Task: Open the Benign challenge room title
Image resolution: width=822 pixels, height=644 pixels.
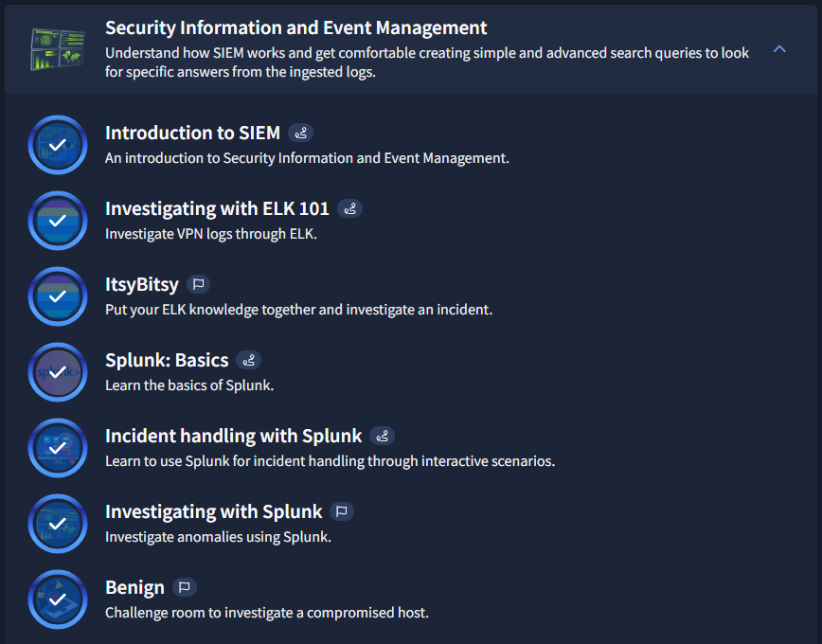Action: pyautogui.click(x=134, y=588)
